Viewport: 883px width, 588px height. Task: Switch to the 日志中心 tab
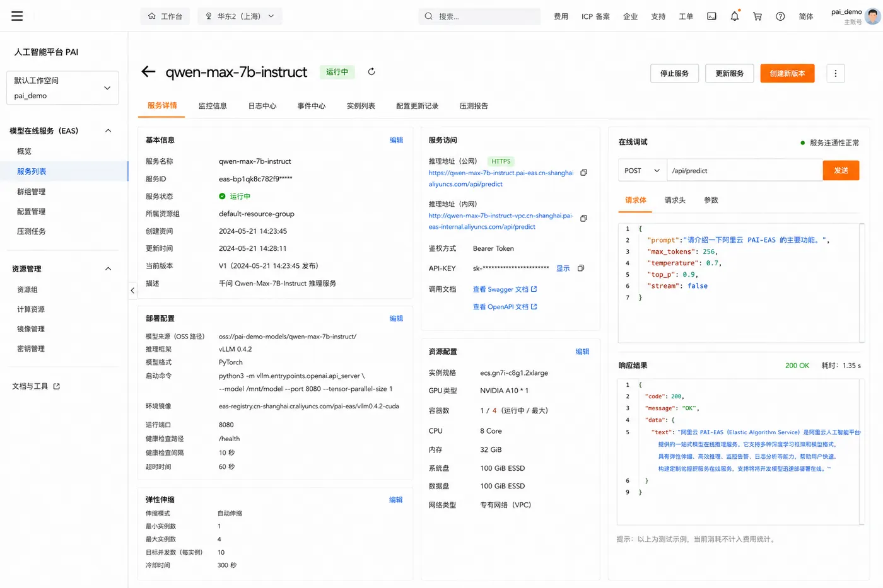coord(262,106)
